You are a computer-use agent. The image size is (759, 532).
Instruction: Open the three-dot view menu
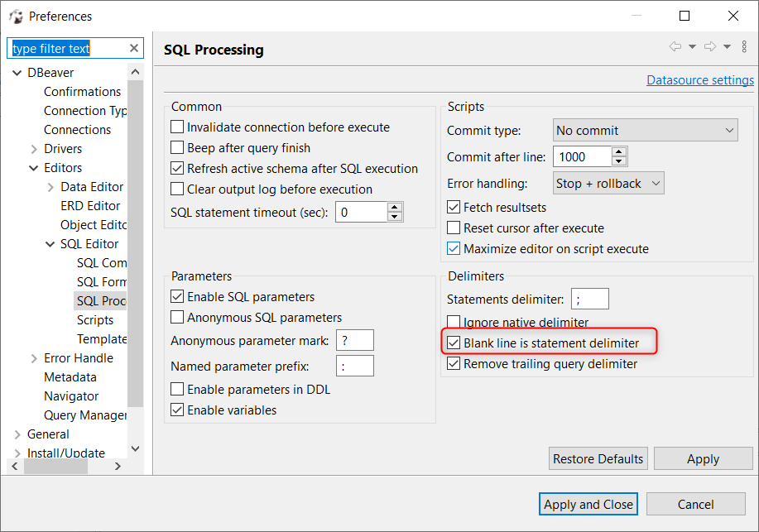click(744, 46)
